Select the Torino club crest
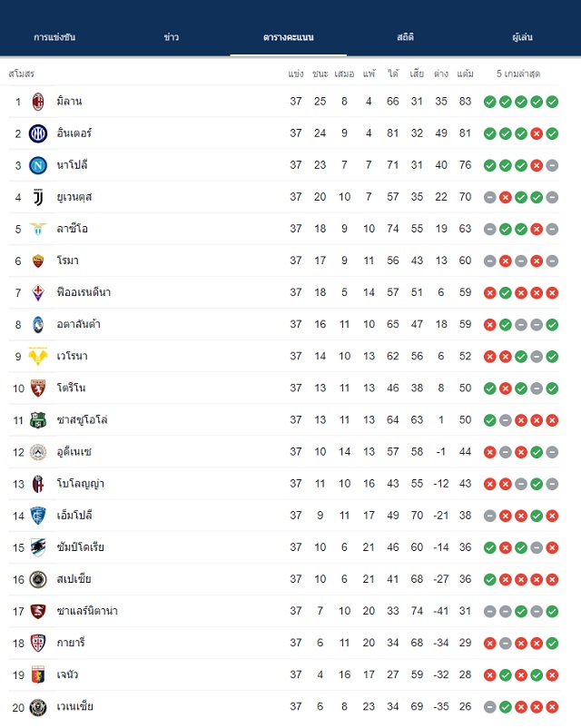 [x=38, y=389]
